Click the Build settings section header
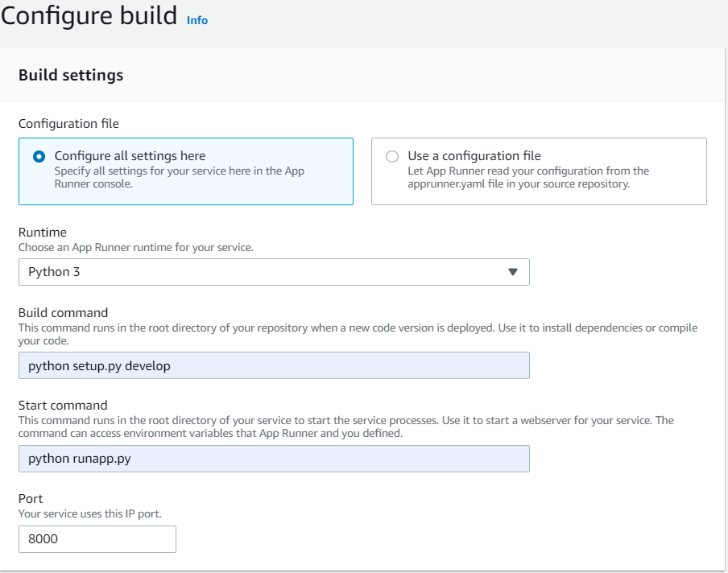This screenshot has height=573, width=728. 71,75
